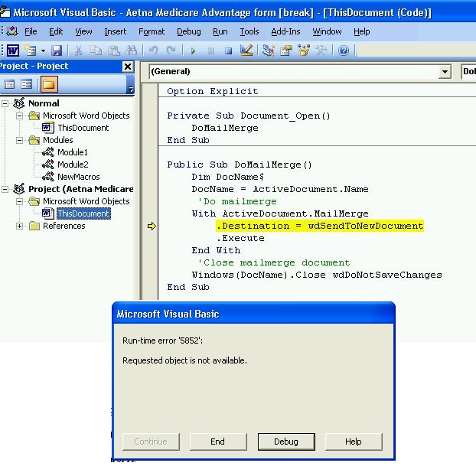The image size is (476, 466).
Task: Open the Tools menu
Action: tap(249, 31)
